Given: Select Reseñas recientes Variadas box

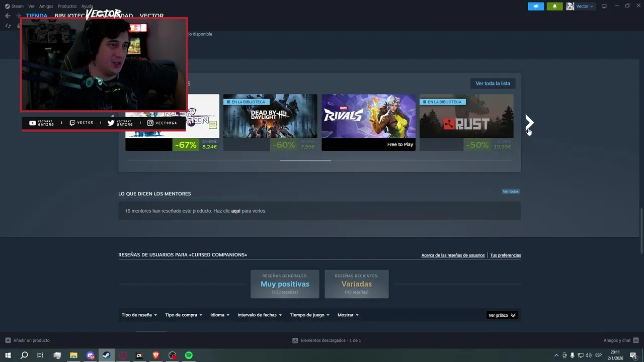Looking at the screenshot, I should 357,284.
